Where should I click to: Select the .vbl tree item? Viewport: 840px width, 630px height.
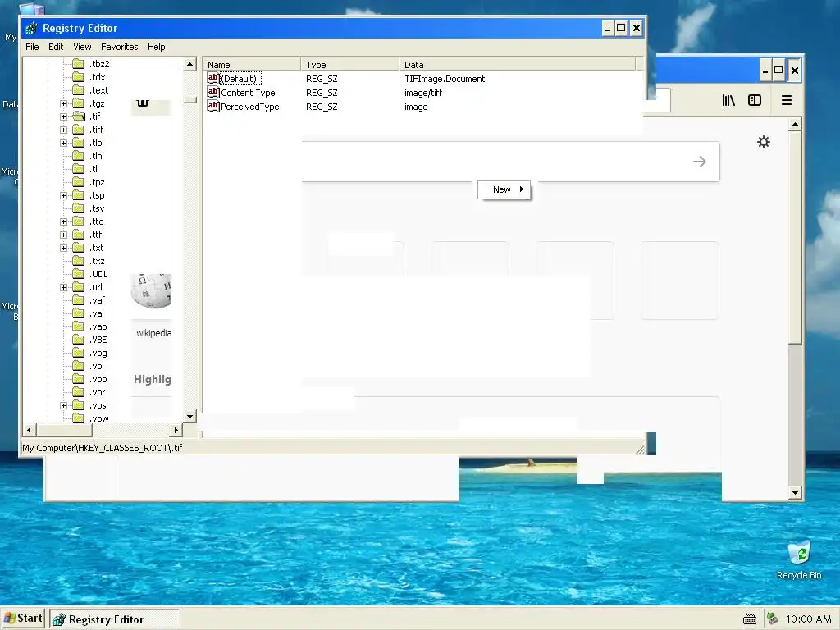point(97,366)
